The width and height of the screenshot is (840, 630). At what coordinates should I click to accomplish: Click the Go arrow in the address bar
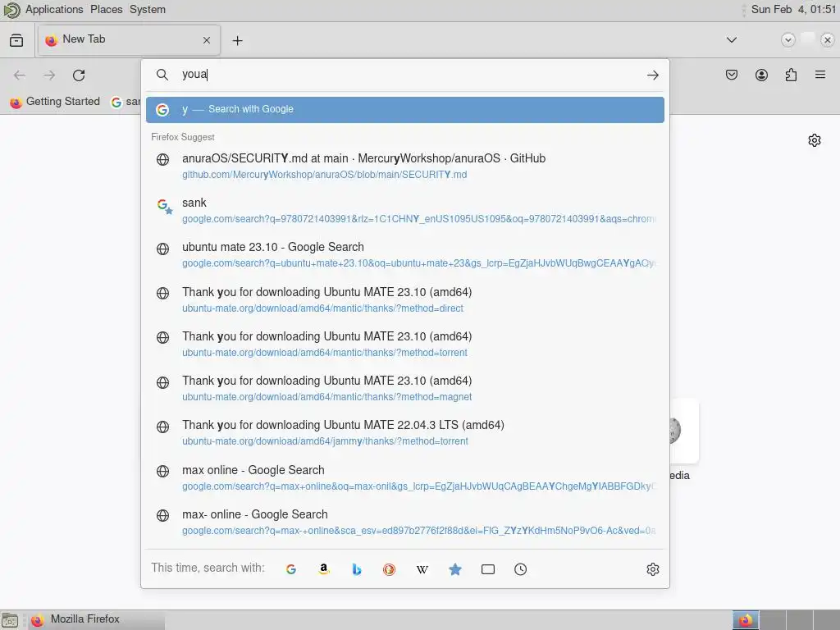coord(652,75)
